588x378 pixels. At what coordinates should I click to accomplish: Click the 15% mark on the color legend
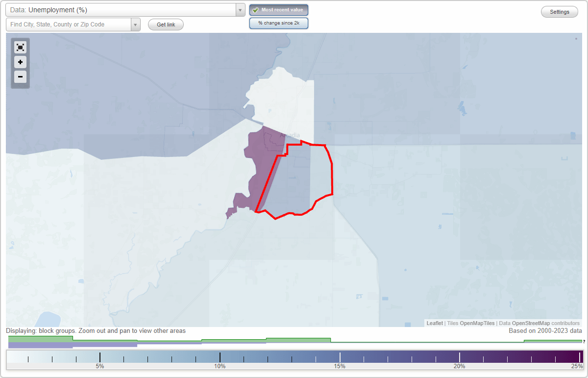340,356
